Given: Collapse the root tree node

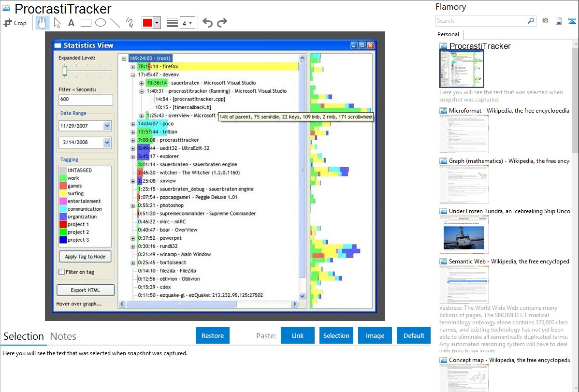Looking at the screenshot, I should pos(124,58).
